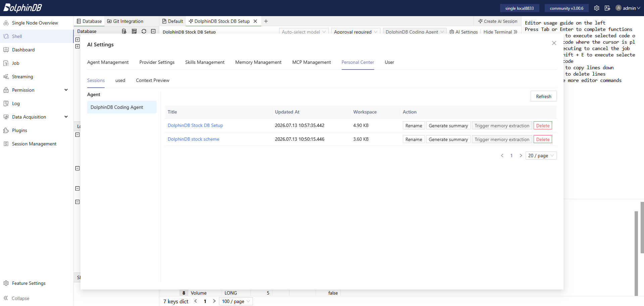This screenshot has width=644, height=306.
Task: Switch to the Context Preview sub-tab
Action: (x=153, y=80)
